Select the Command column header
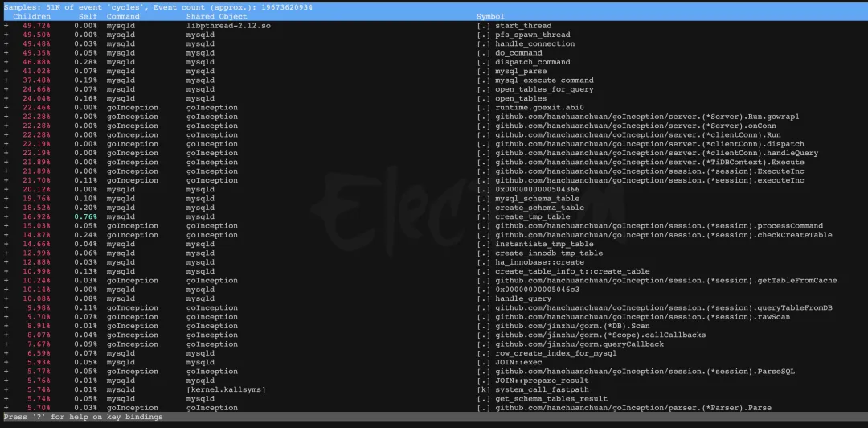This screenshot has height=428, width=868. (123, 16)
